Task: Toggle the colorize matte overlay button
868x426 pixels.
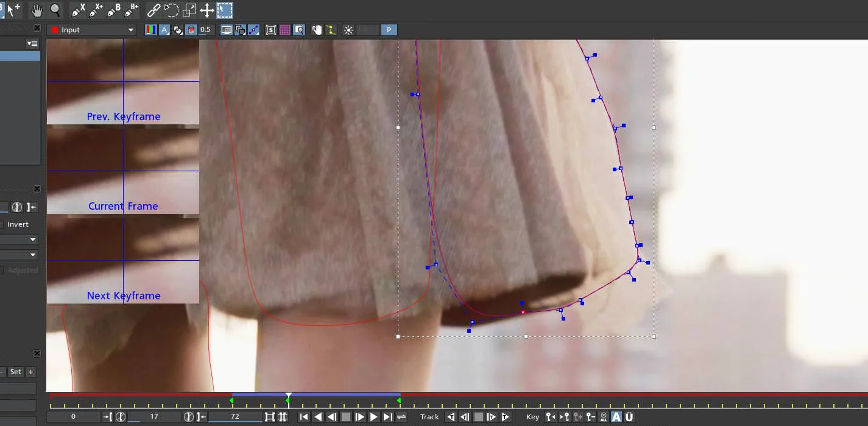Action: tap(191, 30)
